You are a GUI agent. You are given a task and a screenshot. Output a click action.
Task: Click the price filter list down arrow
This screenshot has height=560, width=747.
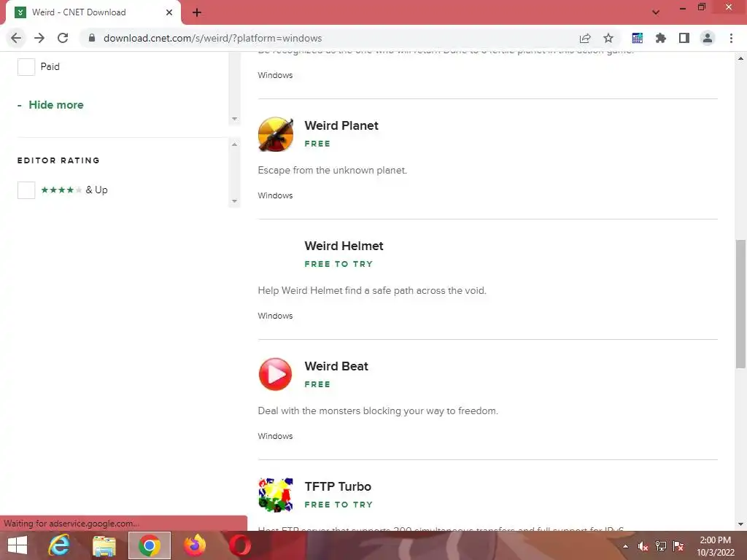pyautogui.click(x=234, y=119)
